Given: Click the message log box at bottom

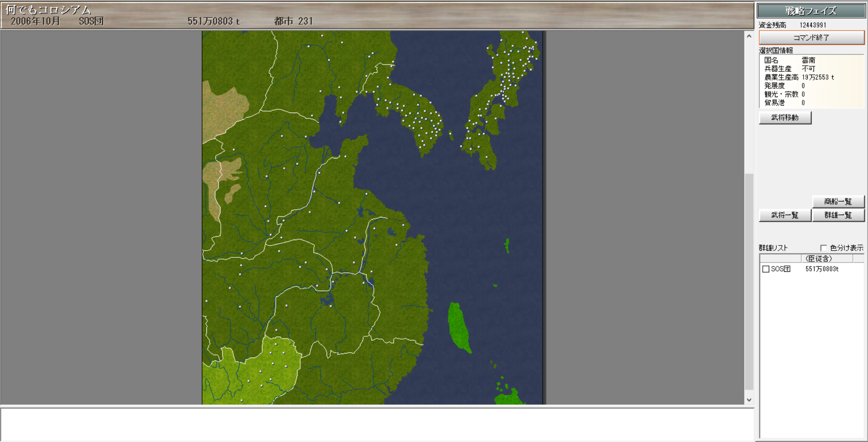Looking at the screenshot, I should pos(376,424).
